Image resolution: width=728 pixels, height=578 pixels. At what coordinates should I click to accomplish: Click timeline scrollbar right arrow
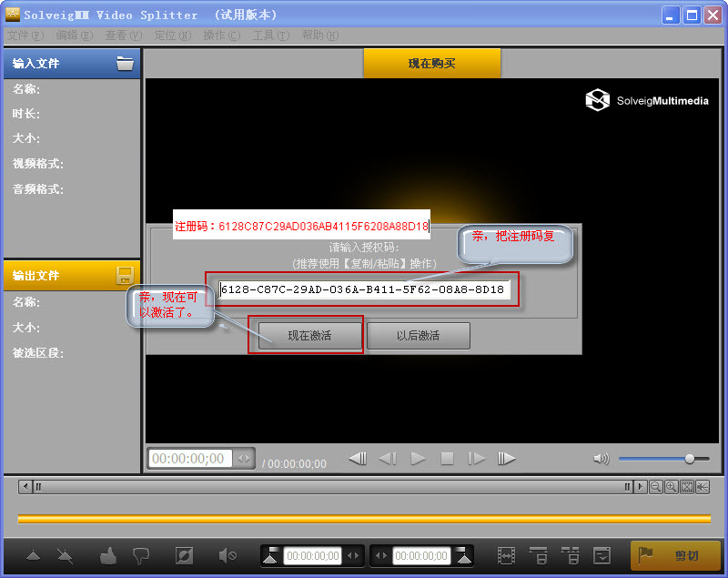(641, 487)
